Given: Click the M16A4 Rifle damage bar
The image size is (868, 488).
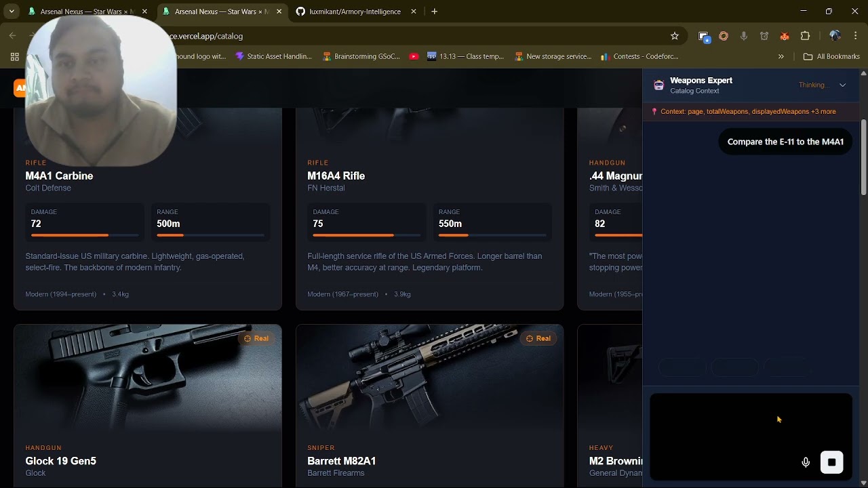Looking at the screenshot, I should coord(366,235).
